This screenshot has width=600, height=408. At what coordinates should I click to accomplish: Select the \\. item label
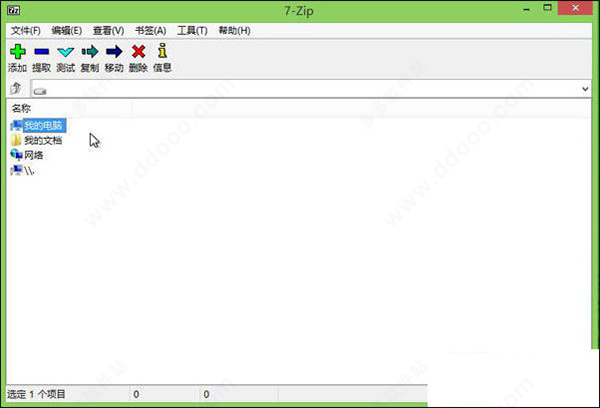[x=29, y=170]
